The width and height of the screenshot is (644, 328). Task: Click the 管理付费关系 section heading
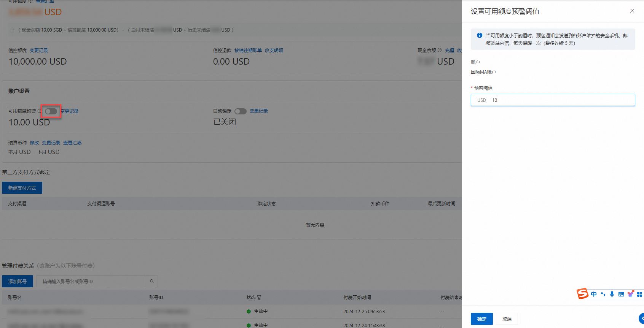(18, 266)
